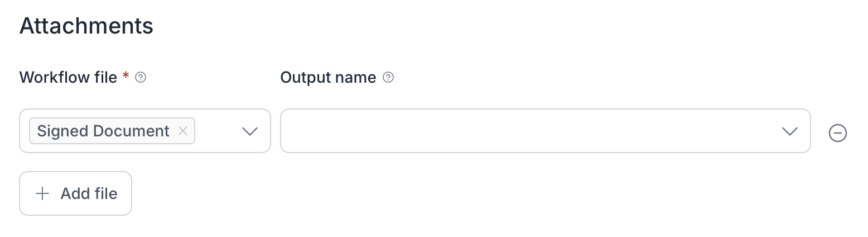Click blank space right of Signed Document chip
Screen dimensions: 868x237
[218, 131]
